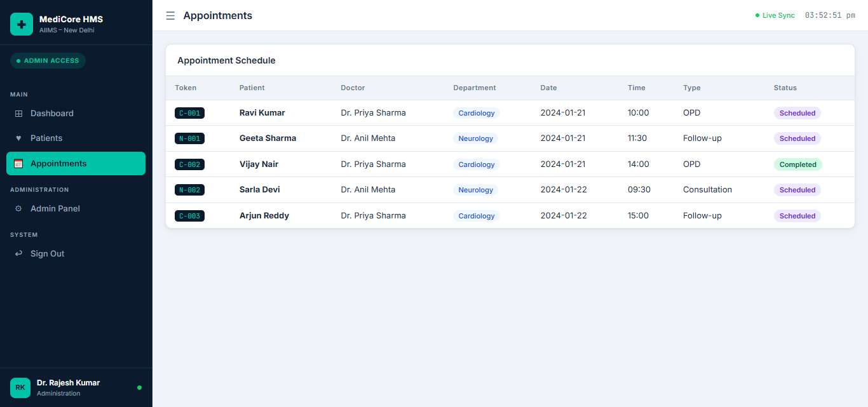This screenshot has height=407, width=868.
Task: Select patient Arjun Reddy
Action: [x=264, y=216]
